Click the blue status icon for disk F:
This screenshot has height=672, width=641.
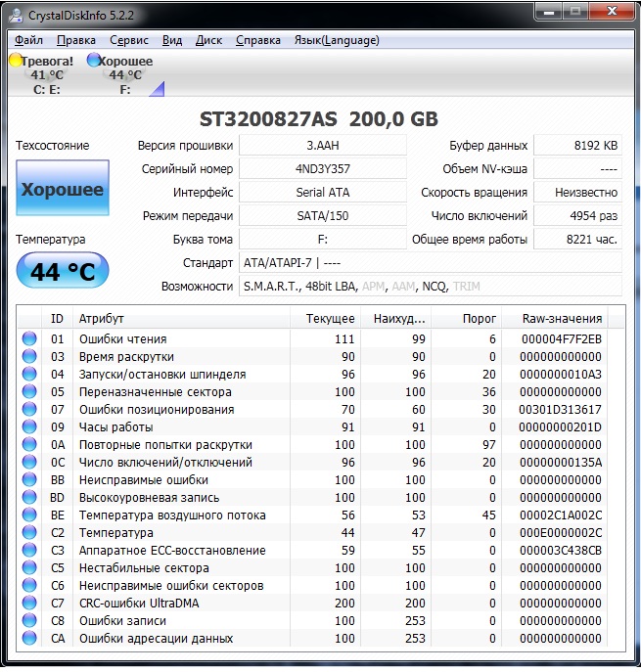click(93, 61)
